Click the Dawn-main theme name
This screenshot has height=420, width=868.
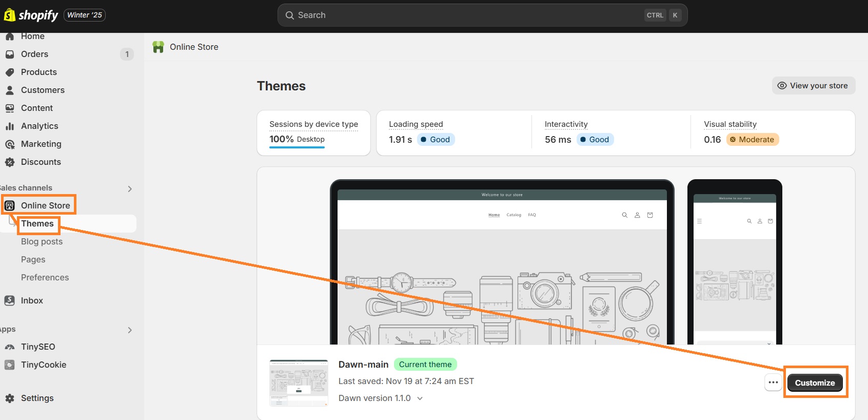363,365
